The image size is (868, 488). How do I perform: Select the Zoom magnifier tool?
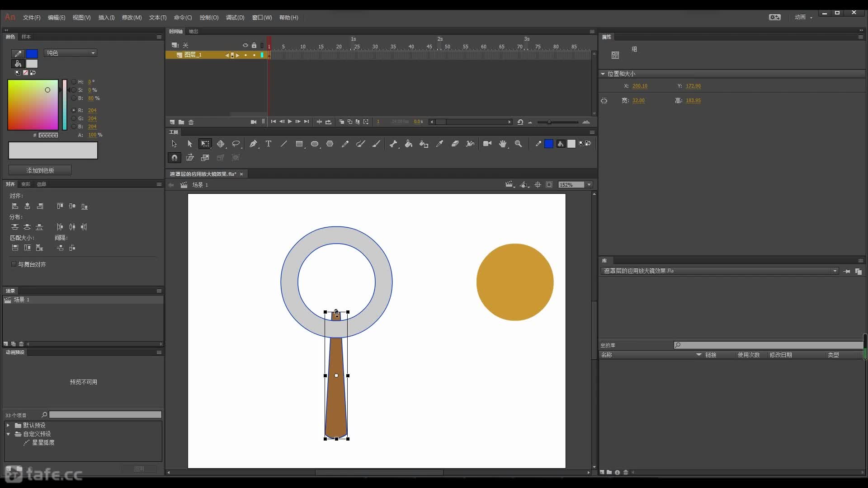pos(519,144)
